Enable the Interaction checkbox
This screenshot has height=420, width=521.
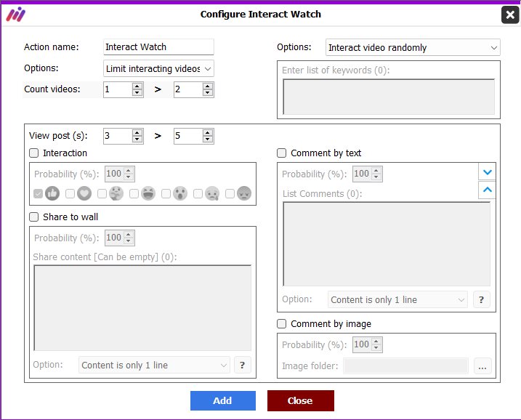[x=34, y=153]
